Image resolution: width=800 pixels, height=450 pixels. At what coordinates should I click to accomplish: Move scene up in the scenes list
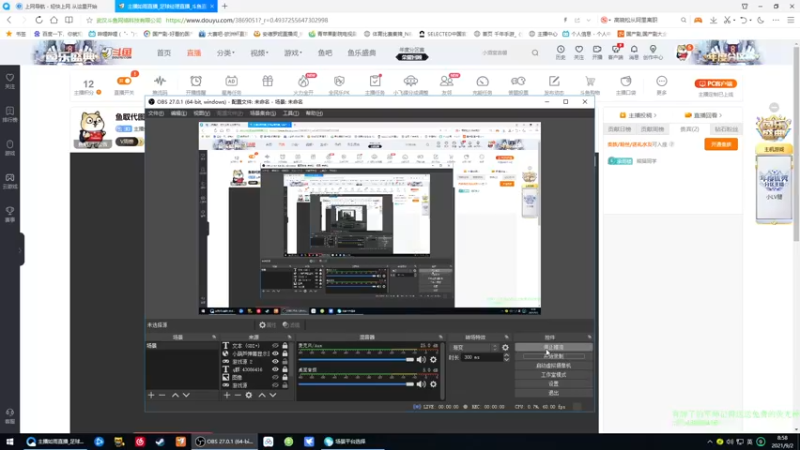coord(175,395)
